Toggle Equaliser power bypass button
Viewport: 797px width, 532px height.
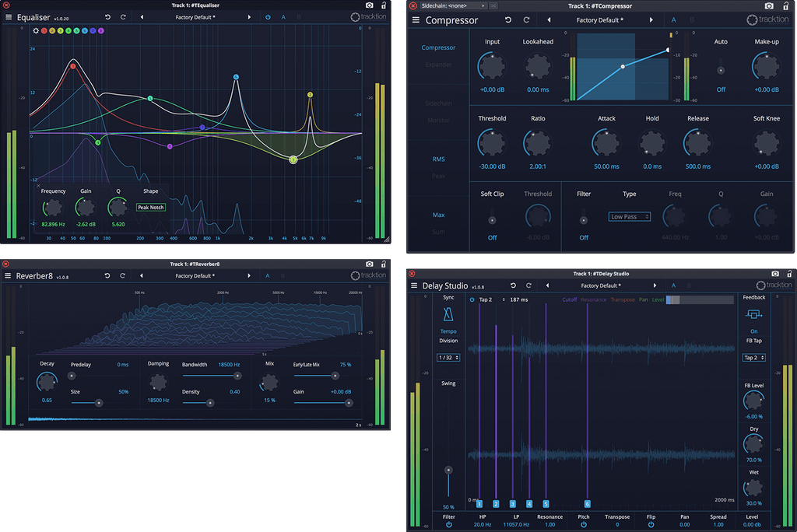pos(268,17)
